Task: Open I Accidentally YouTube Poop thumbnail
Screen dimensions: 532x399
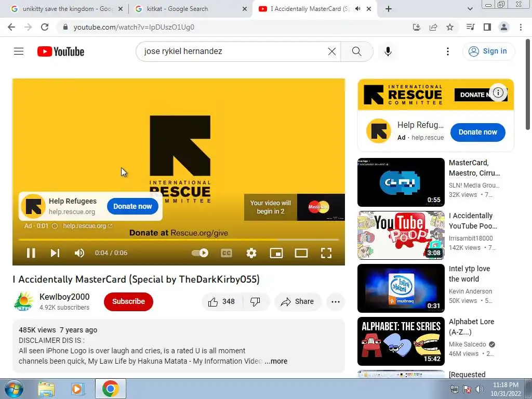Action: click(x=401, y=235)
